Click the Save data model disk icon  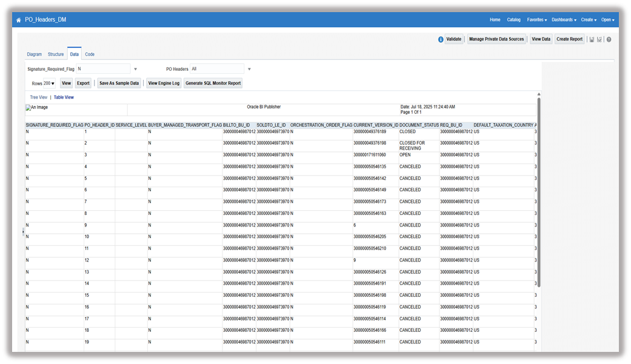[x=592, y=39]
